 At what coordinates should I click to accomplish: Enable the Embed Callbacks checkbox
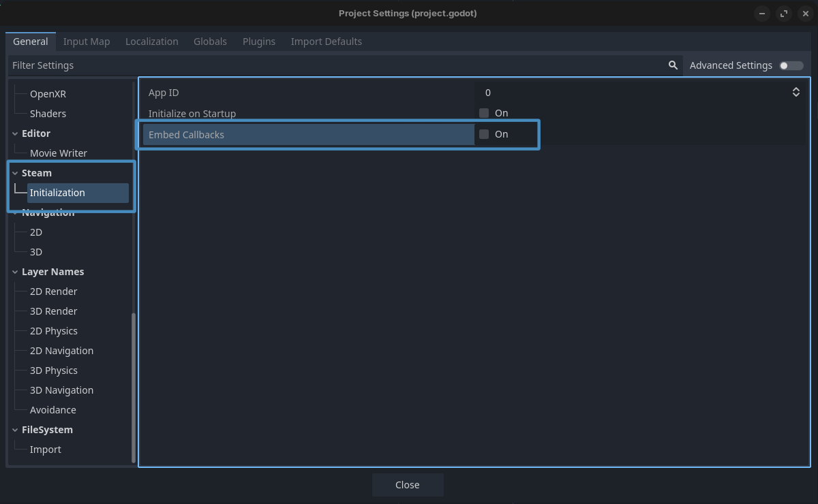point(484,134)
